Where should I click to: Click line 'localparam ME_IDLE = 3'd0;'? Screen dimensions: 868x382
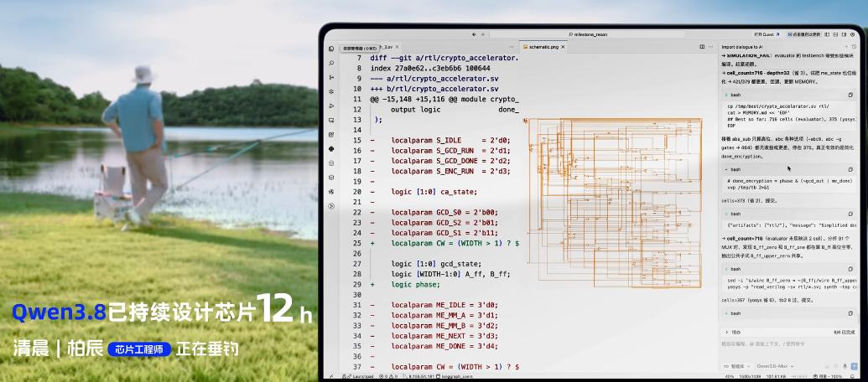coord(444,305)
